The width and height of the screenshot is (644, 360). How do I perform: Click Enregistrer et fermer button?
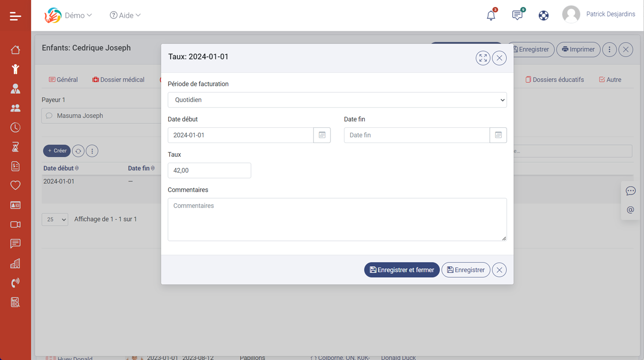(x=401, y=270)
